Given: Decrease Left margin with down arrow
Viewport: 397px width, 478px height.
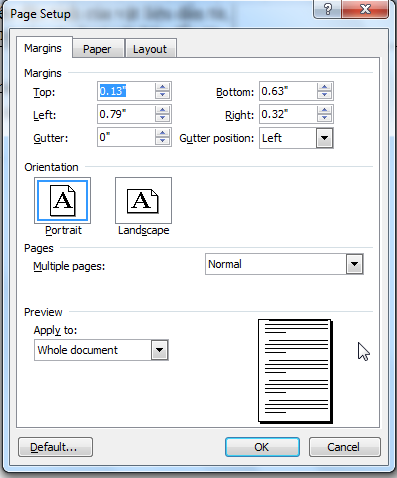Looking at the screenshot, I should (x=162, y=118).
